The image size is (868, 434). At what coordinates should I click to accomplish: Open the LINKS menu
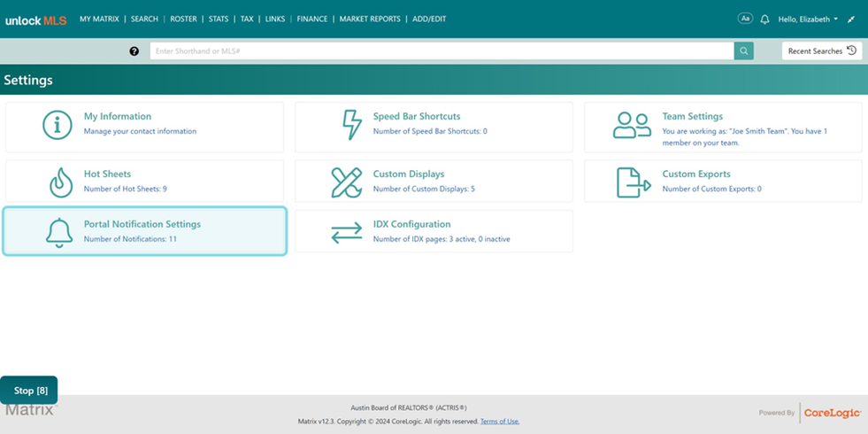click(275, 19)
